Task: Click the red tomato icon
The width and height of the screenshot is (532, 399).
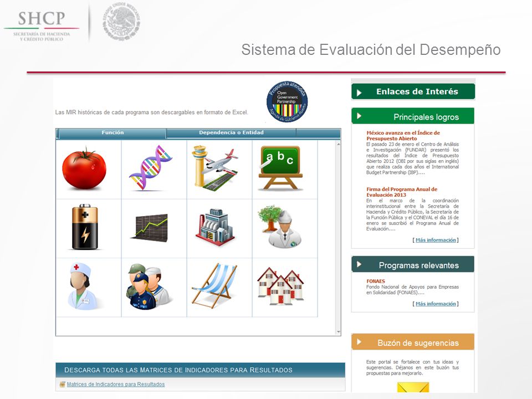Action: point(84,169)
